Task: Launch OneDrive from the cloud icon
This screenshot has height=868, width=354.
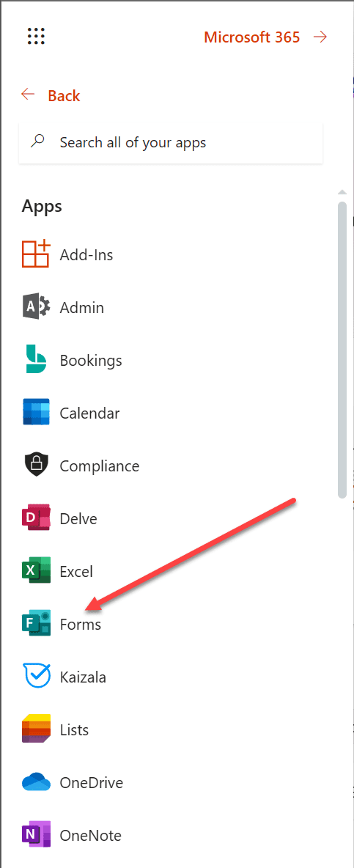Action: pyautogui.click(x=36, y=782)
